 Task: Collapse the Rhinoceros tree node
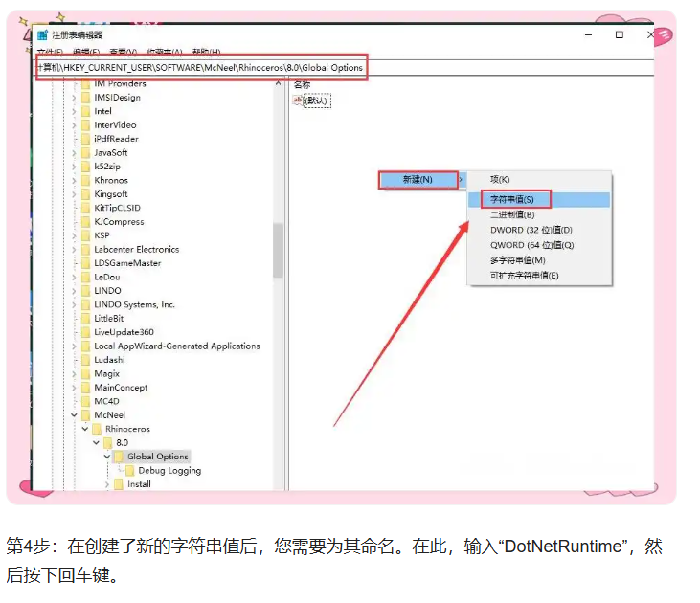point(85,430)
